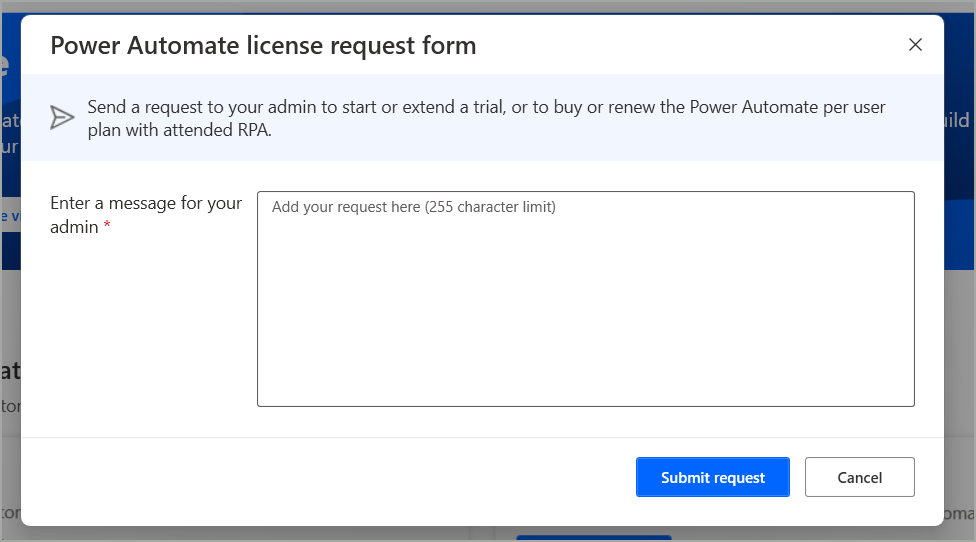The image size is (976, 542).
Task: Click the 'Send a request to your admin' description
Action: (486, 118)
